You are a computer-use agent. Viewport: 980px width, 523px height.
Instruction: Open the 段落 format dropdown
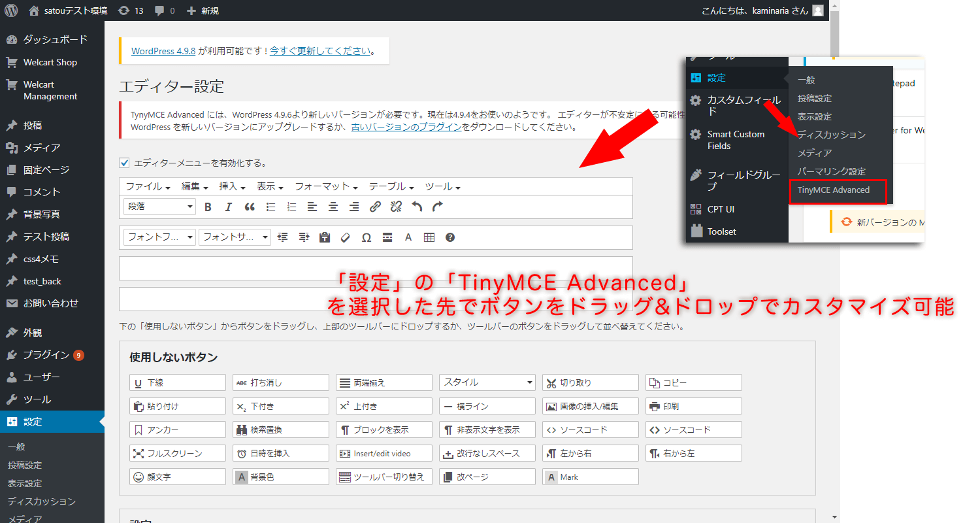click(x=159, y=207)
